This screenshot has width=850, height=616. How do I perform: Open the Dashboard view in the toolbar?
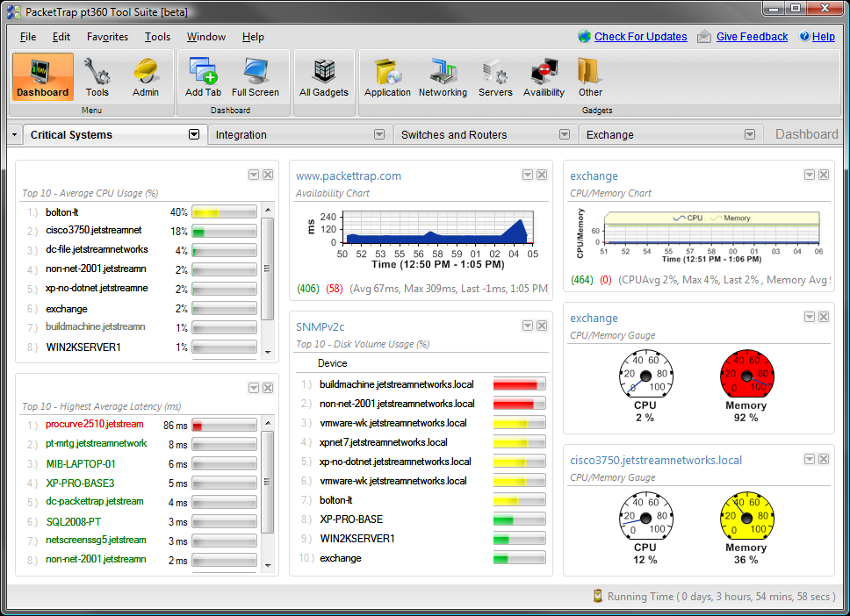point(43,76)
